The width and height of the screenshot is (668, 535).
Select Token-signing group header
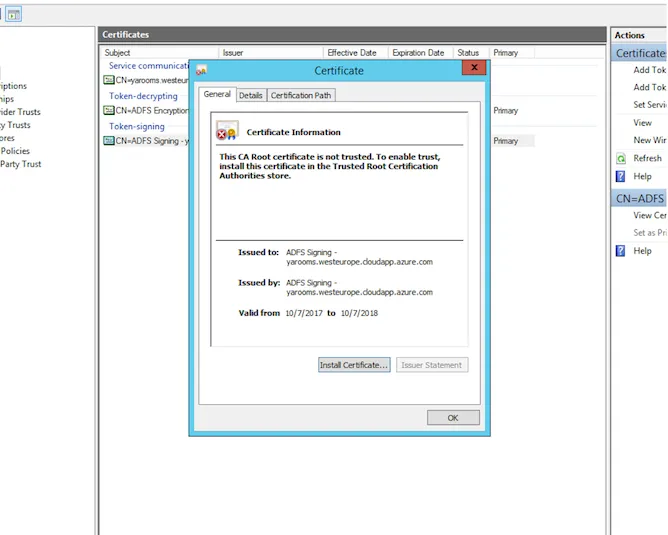[x=137, y=127]
